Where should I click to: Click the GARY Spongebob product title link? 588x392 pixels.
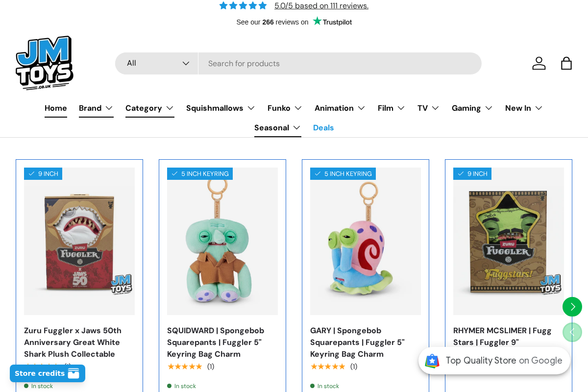click(357, 342)
